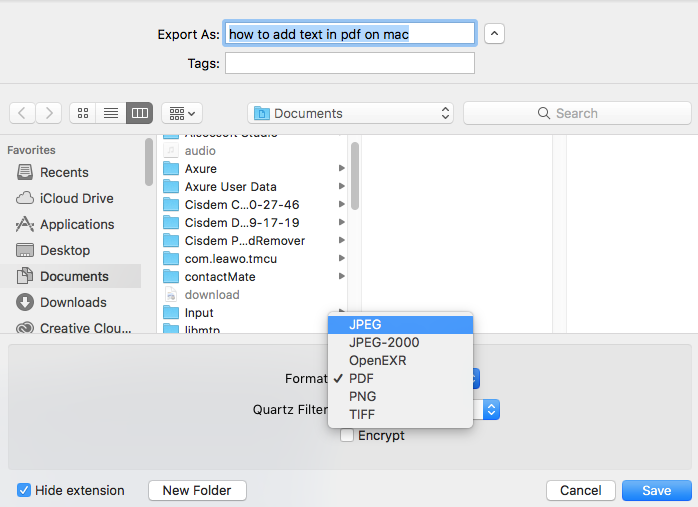Click the Save button
The width and height of the screenshot is (698, 507).
[x=657, y=490]
